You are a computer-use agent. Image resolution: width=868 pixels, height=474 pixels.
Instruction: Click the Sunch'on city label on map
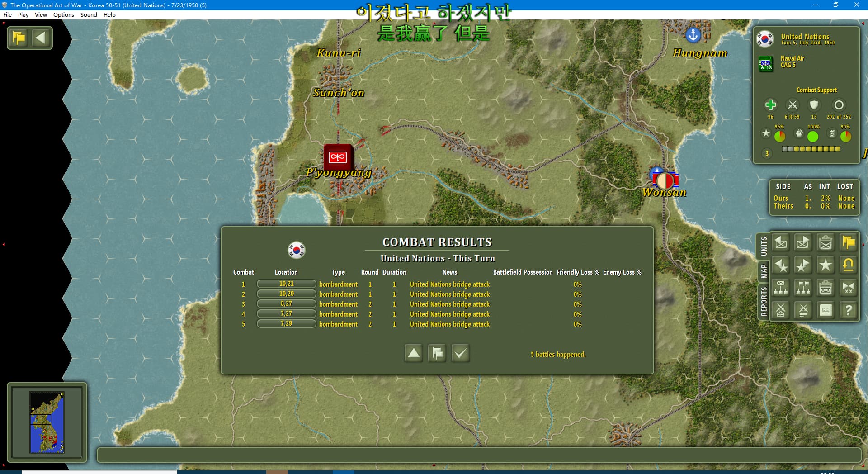click(x=339, y=93)
